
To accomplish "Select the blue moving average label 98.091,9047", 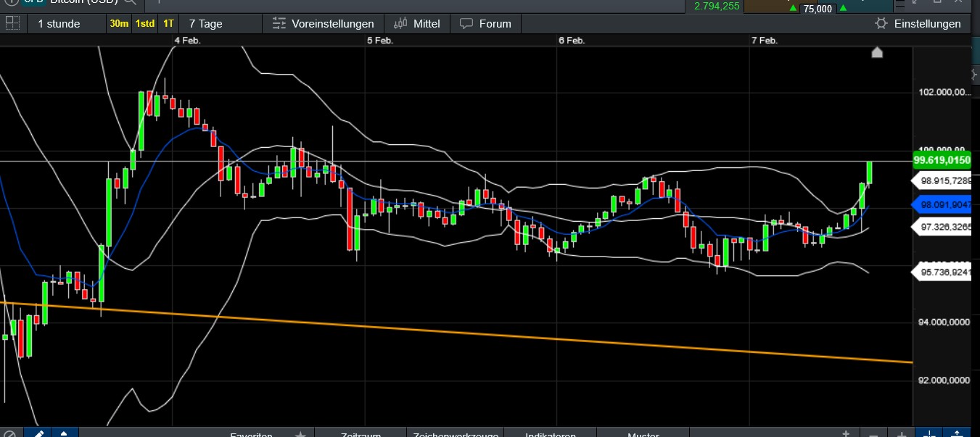I will tap(942, 204).
